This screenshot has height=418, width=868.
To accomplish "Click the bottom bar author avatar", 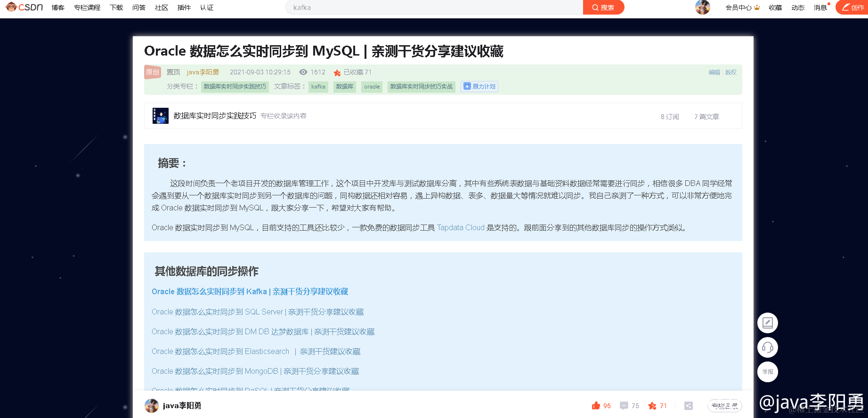I will (152, 406).
